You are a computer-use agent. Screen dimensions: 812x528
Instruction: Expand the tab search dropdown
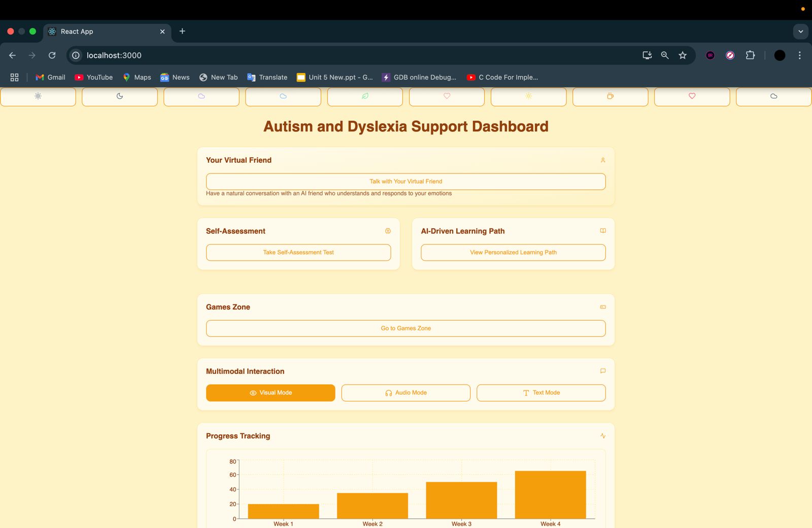tap(801, 31)
